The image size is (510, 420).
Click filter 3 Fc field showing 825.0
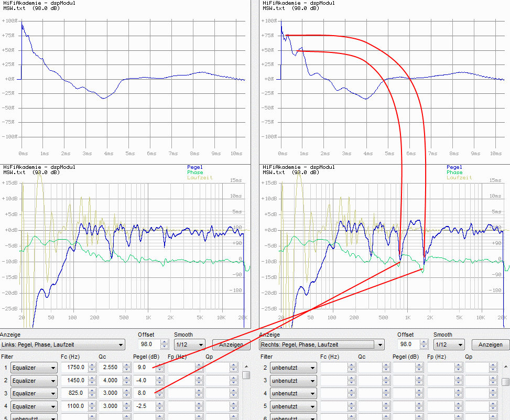coord(73,393)
